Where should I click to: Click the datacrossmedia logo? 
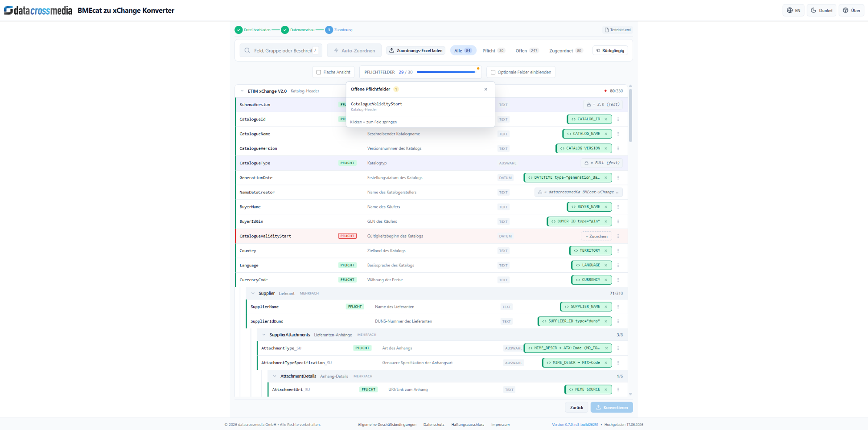click(38, 10)
